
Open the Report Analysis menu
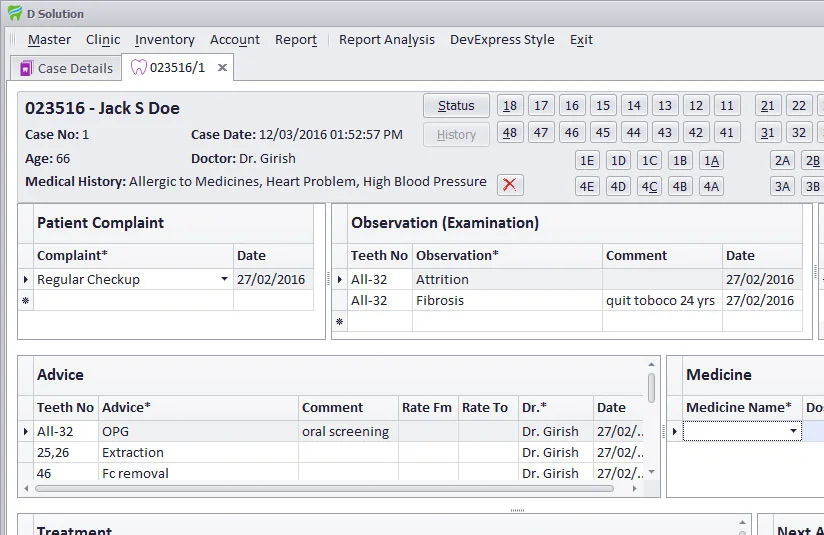pos(386,40)
